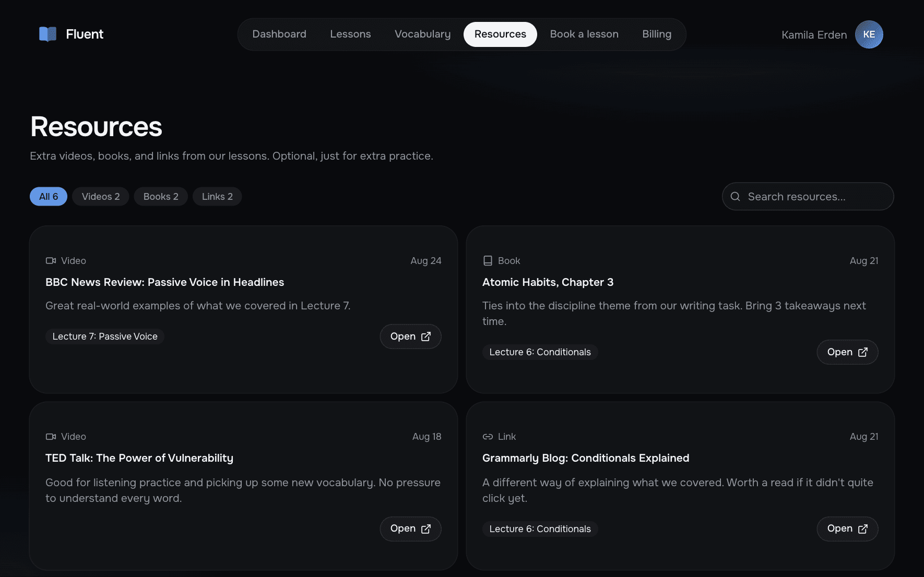This screenshot has height=577, width=924.
Task: Open the Atomic Habits, Chapter 3 book
Action: [x=847, y=352]
